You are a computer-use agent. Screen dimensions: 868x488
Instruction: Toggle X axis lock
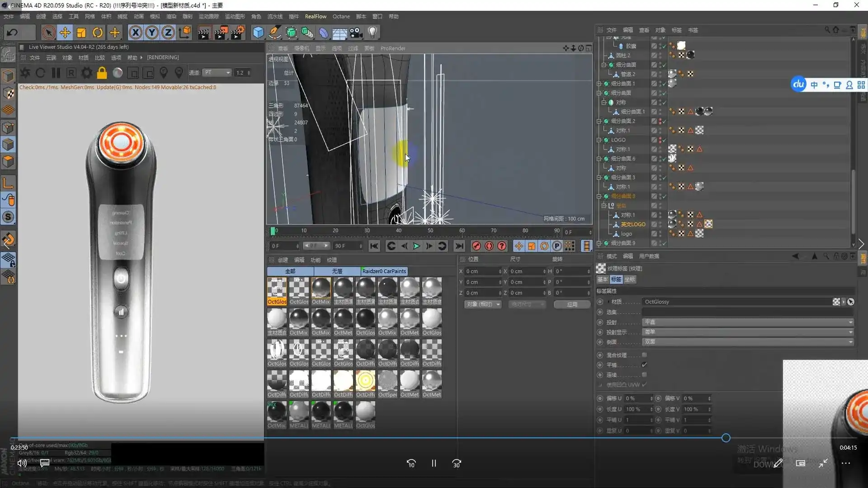(x=135, y=33)
